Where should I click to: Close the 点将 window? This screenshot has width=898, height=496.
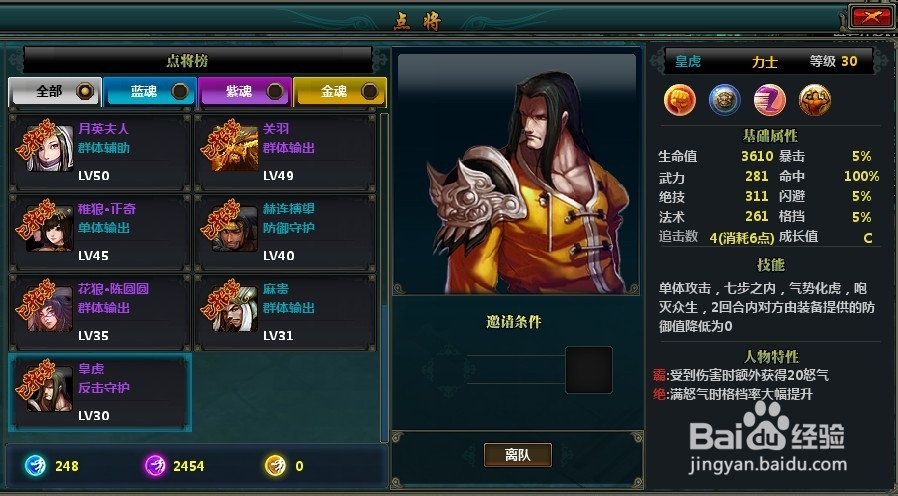(871, 16)
